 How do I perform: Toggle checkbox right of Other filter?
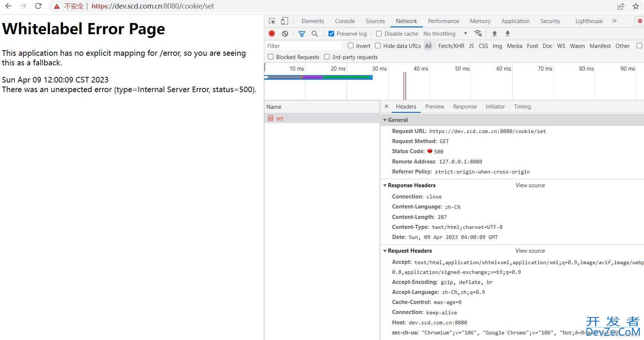pos(639,45)
